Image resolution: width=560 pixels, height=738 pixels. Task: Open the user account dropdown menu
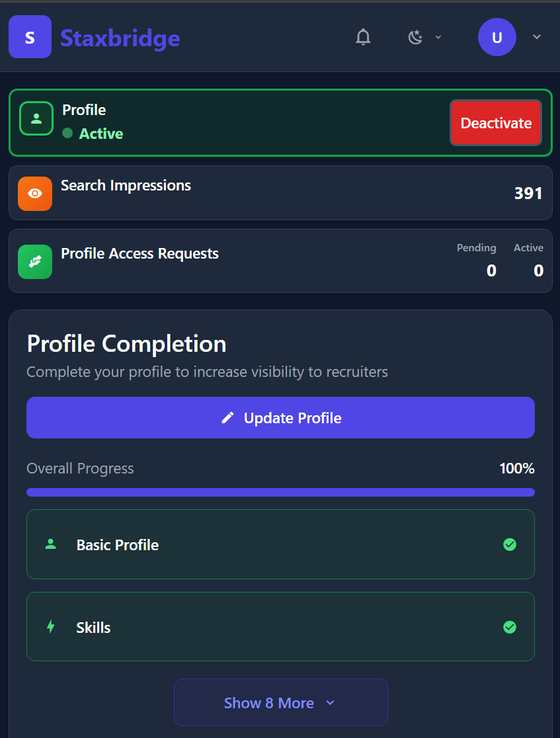tap(536, 37)
